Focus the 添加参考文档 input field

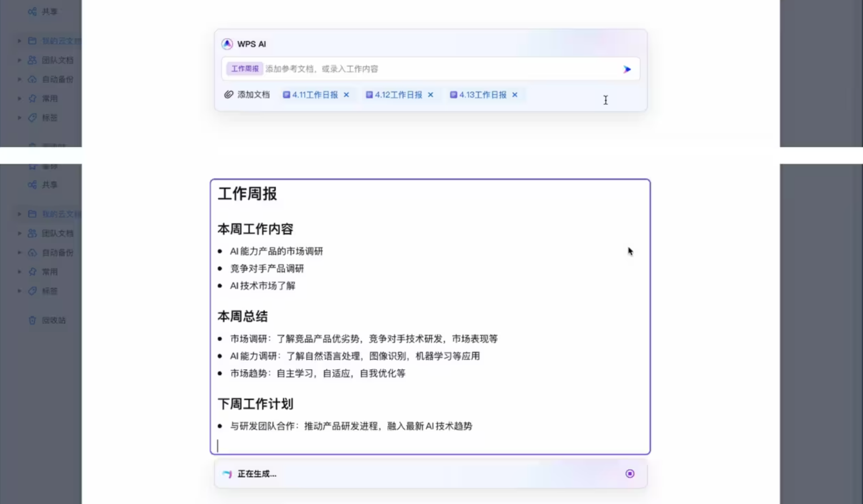[x=431, y=69]
